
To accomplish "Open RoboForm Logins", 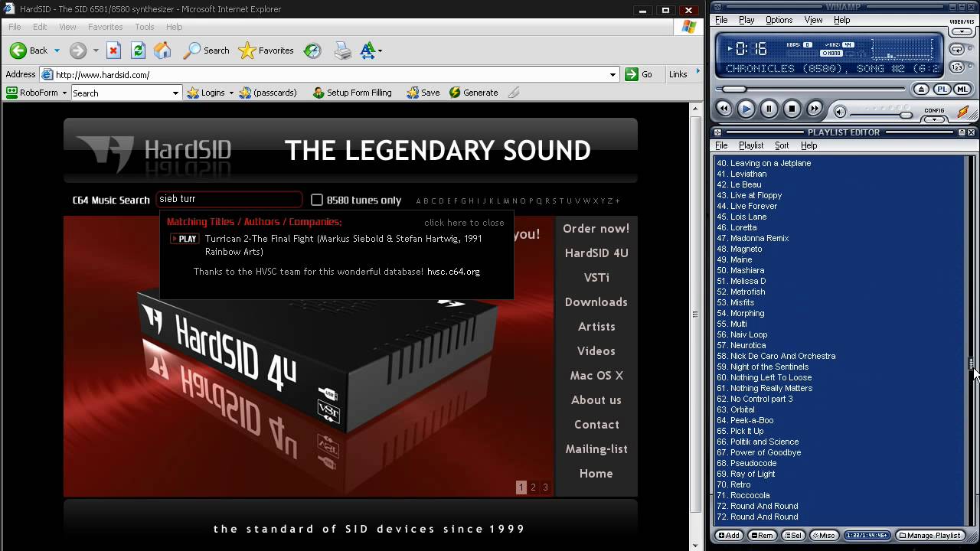I will [x=206, y=93].
